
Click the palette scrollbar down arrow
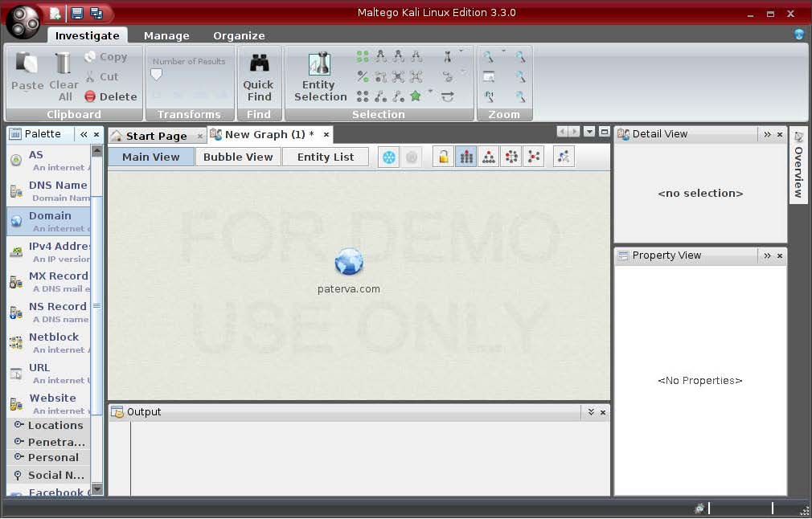96,488
